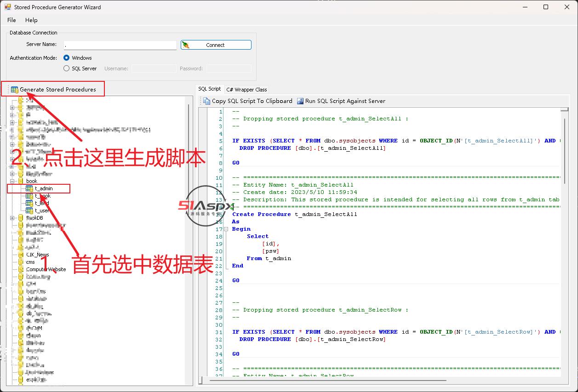Switch to the C# Wrapper Class tab
Viewport: 578px width, 392px height.
[246, 90]
